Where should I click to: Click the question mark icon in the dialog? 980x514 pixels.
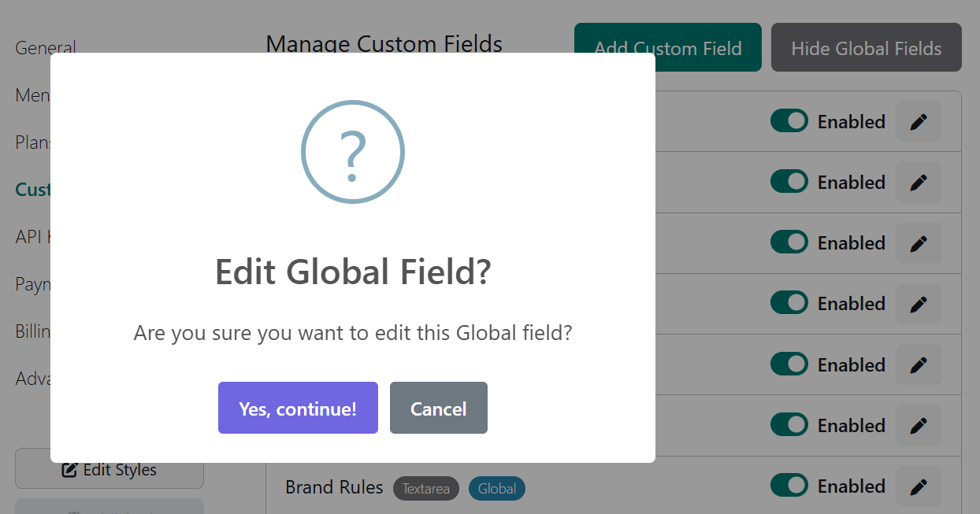[x=352, y=152]
